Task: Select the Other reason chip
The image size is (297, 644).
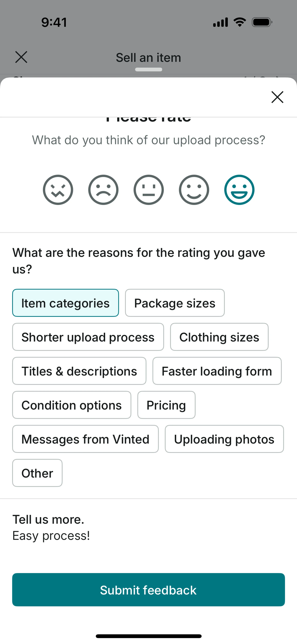Action: click(x=37, y=473)
